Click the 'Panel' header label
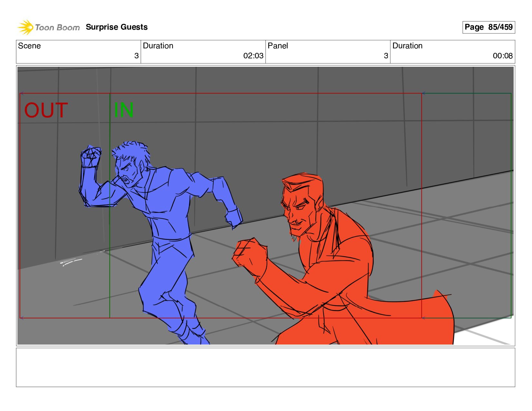This screenshot has height=411, width=532. point(278,46)
